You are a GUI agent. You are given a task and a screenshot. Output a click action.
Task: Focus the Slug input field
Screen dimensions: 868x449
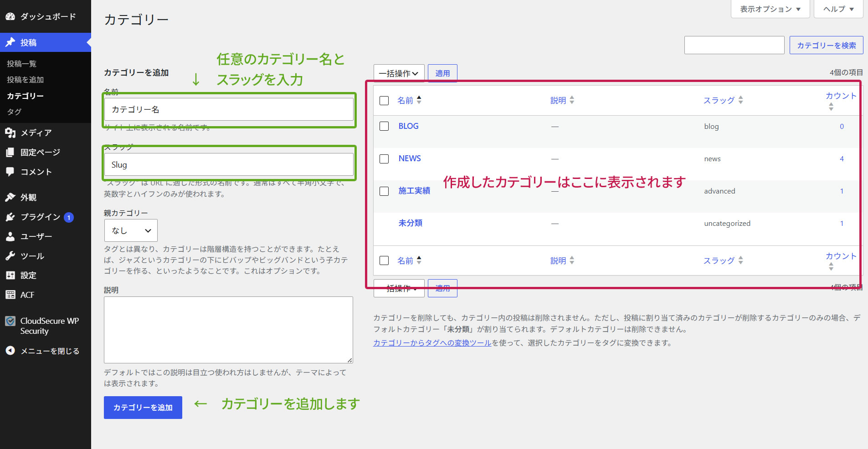click(229, 164)
